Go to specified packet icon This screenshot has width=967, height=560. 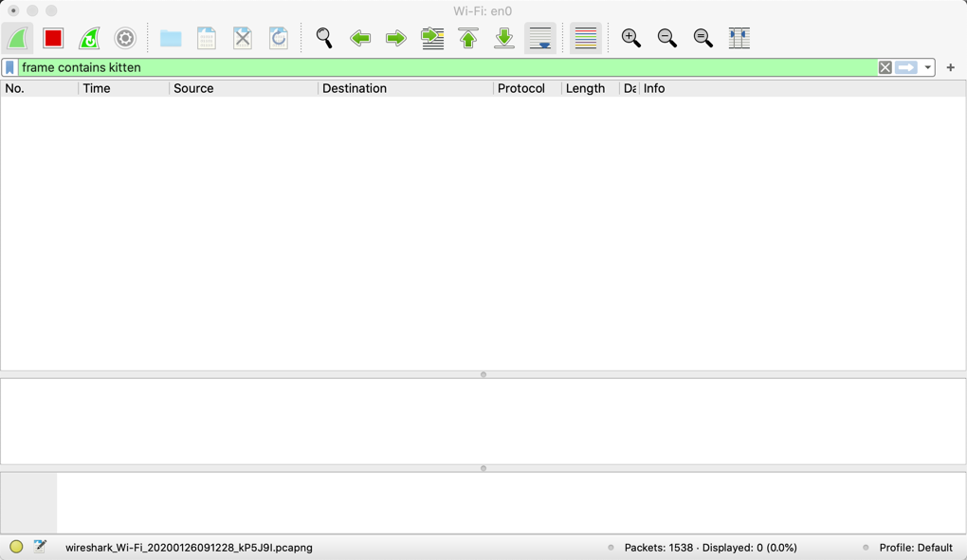tap(432, 38)
